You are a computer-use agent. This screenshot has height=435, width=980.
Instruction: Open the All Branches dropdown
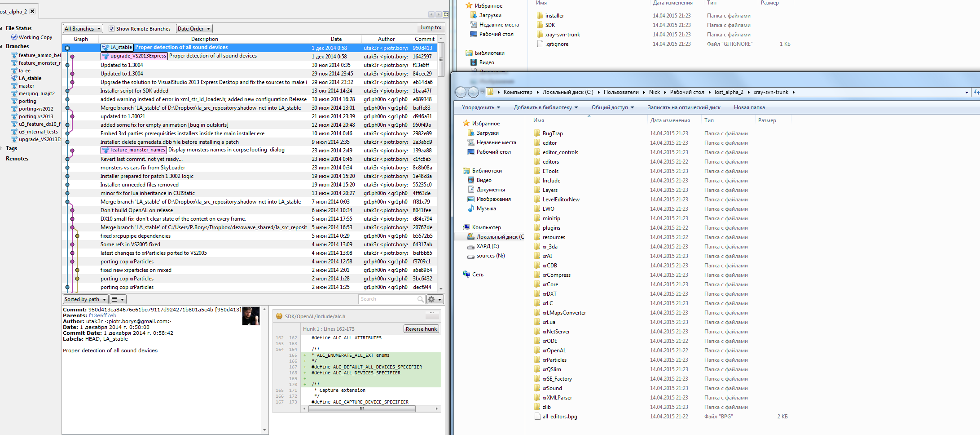pos(83,29)
